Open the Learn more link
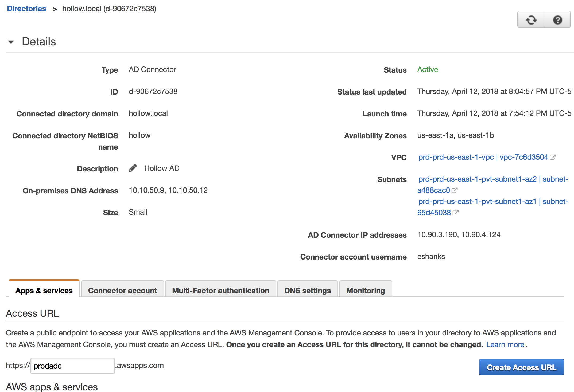Viewport: 574px width, 392px height. point(505,344)
